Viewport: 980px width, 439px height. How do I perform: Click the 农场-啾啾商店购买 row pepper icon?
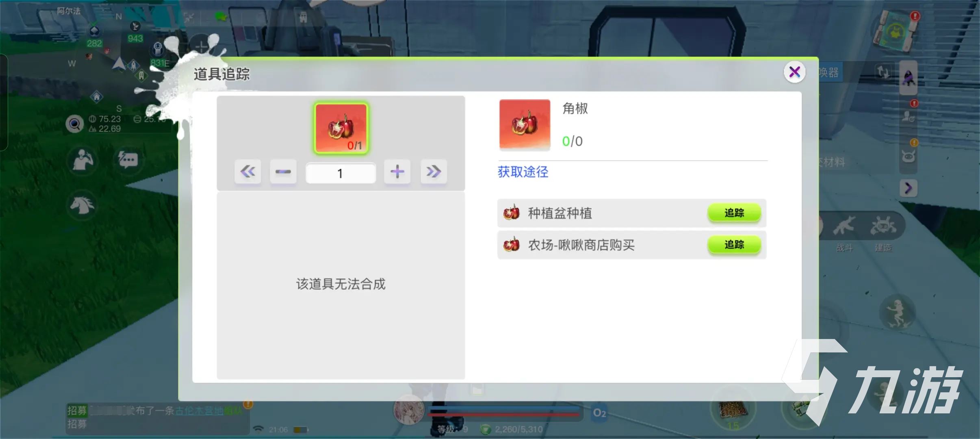[512, 245]
